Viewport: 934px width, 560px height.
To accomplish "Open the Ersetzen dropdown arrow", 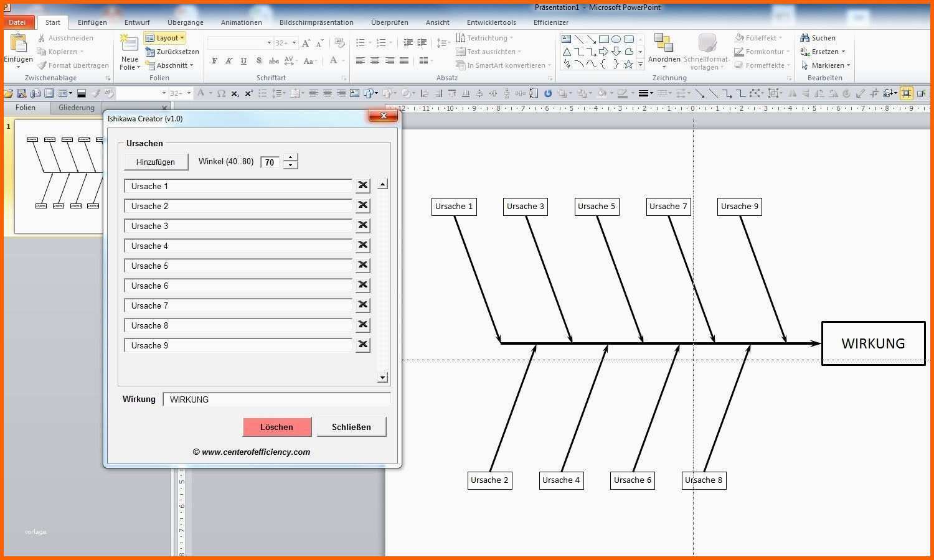I will (x=844, y=52).
